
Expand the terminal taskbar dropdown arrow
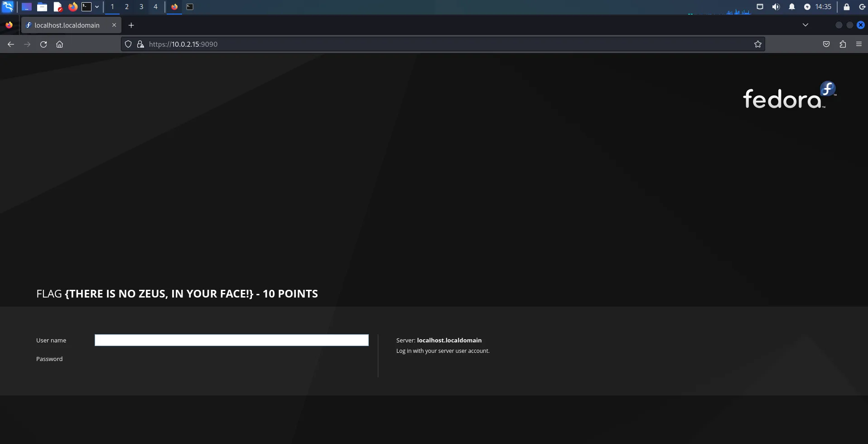pyautogui.click(x=97, y=6)
